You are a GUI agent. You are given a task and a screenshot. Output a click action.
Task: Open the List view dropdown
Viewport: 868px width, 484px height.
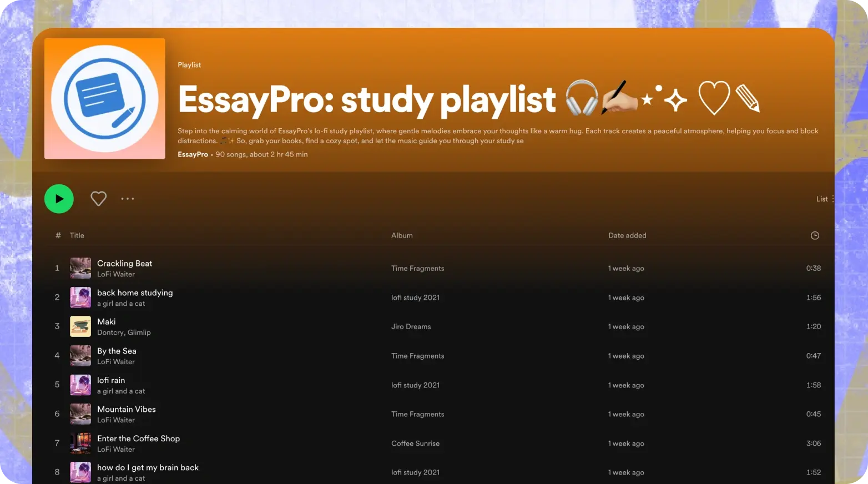click(x=822, y=199)
